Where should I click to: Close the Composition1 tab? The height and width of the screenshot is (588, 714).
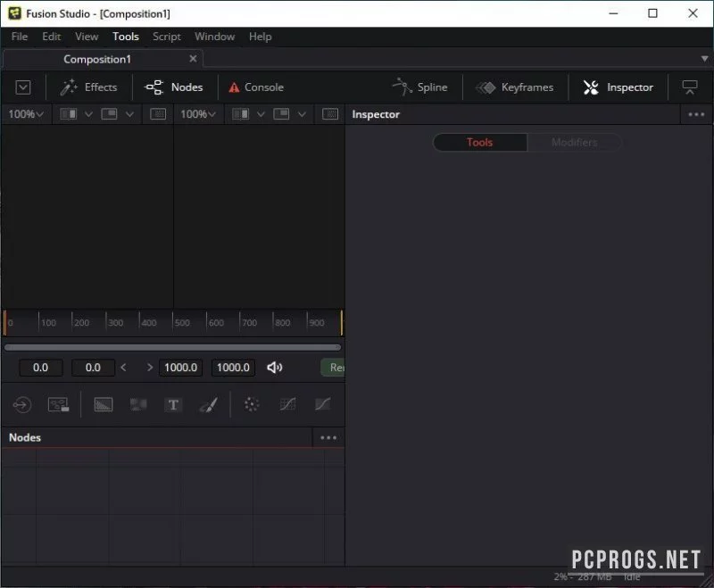click(193, 59)
